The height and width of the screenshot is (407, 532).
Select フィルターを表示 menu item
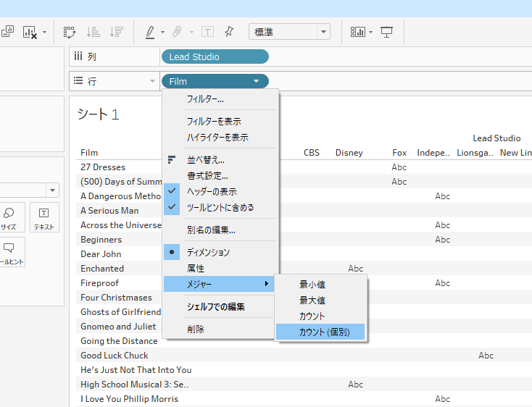pyautogui.click(x=220, y=122)
